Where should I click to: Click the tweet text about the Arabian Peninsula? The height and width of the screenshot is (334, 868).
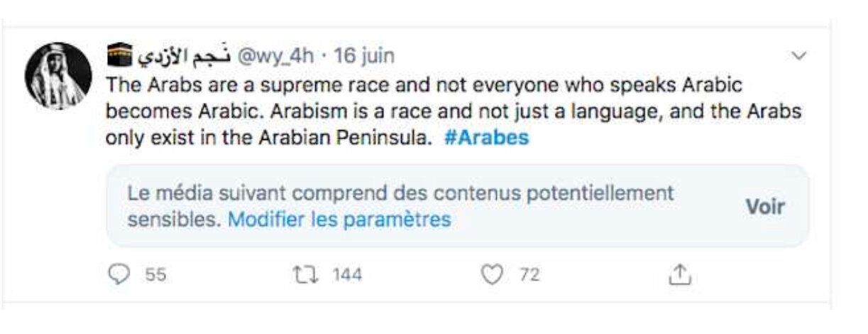click(x=268, y=138)
